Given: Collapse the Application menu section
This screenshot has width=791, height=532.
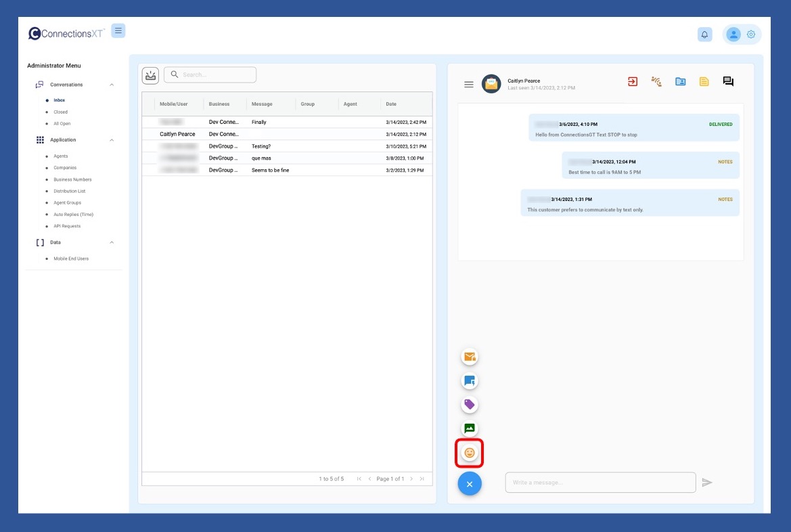Looking at the screenshot, I should tap(112, 140).
